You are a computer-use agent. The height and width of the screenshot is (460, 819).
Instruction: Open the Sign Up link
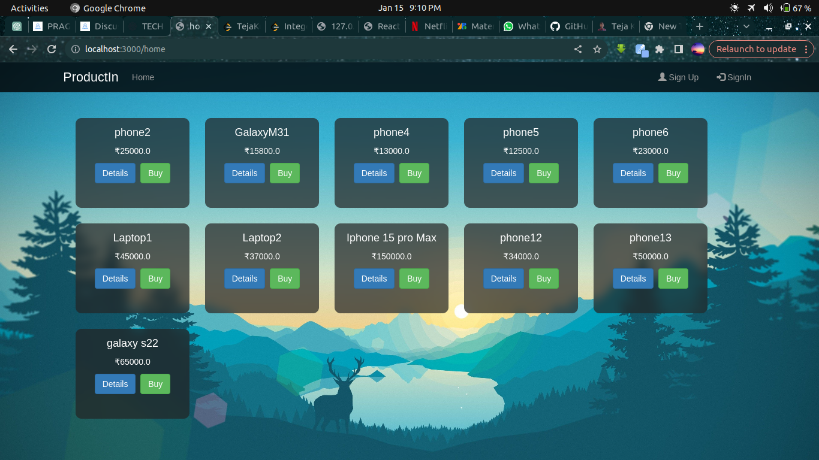point(678,77)
